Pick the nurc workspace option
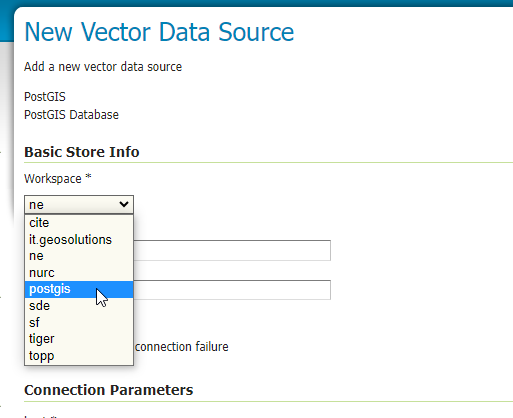This screenshot has height=418, width=513. coord(79,273)
